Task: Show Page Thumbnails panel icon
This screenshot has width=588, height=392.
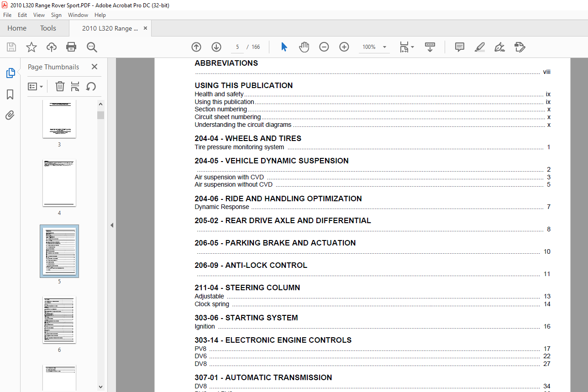Action: 10,73
